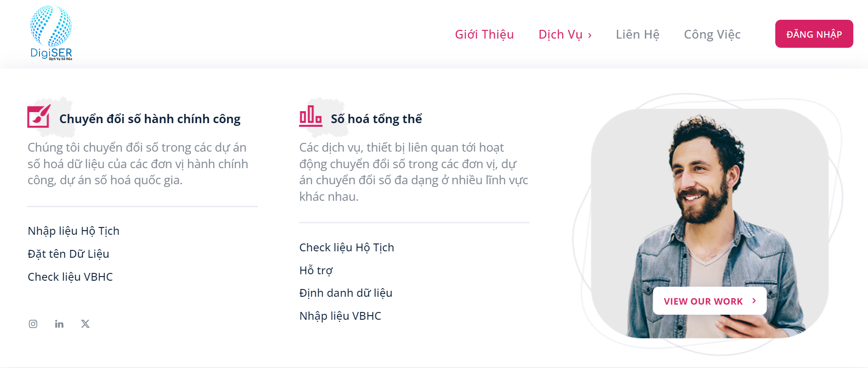868x368 pixels.
Task: Go to the Liên Hệ page
Action: pos(638,34)
